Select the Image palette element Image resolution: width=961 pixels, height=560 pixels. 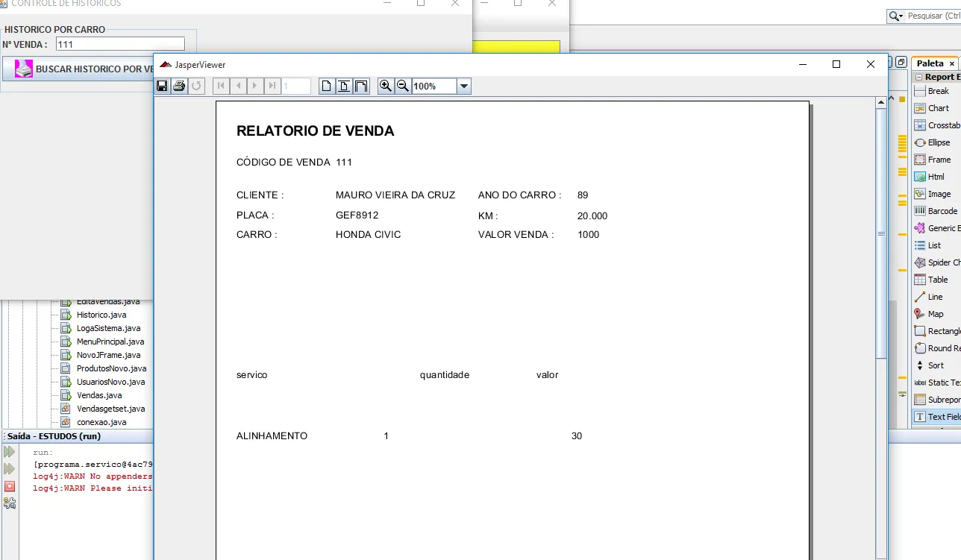[938, 194]
